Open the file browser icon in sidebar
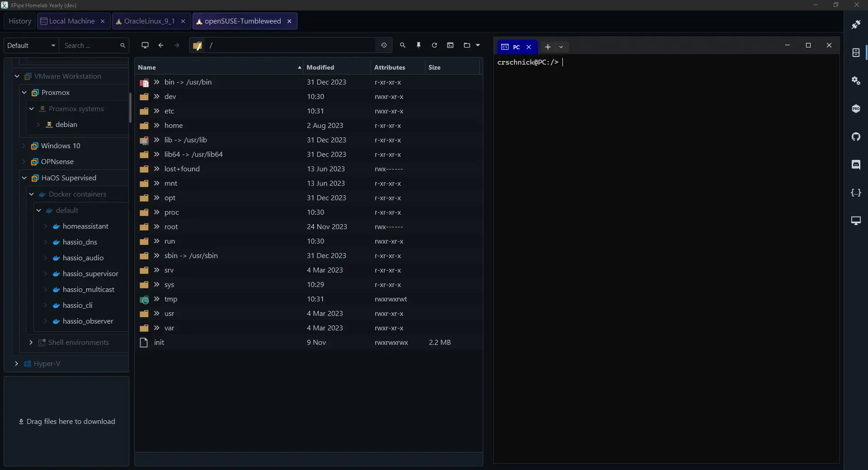 [x=856, y=53]
